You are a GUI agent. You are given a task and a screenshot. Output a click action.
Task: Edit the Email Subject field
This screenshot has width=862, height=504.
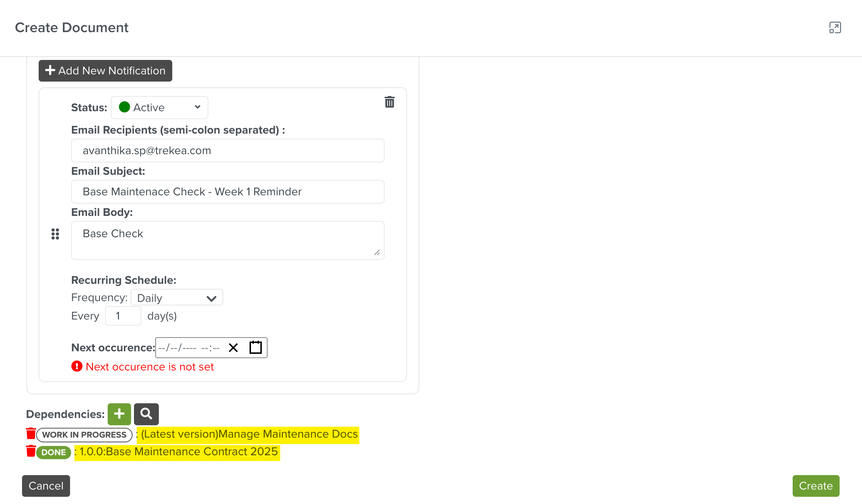pos(228,192)
